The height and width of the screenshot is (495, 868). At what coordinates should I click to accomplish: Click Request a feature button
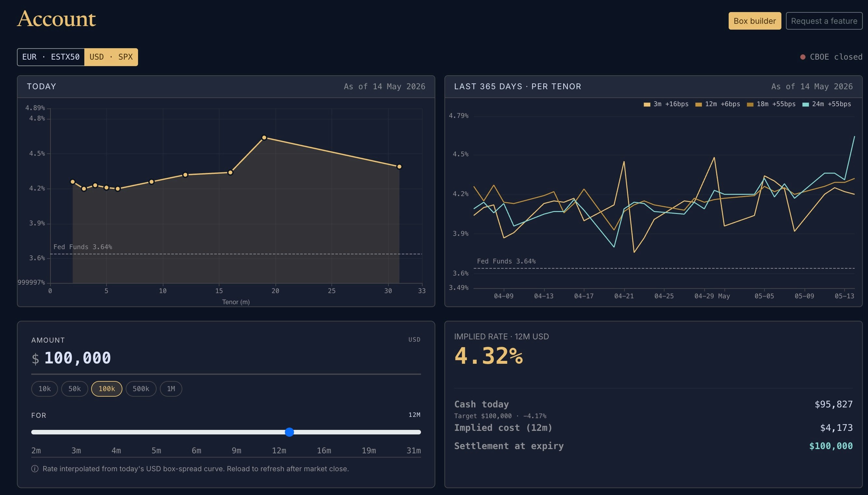click(824, 21)
